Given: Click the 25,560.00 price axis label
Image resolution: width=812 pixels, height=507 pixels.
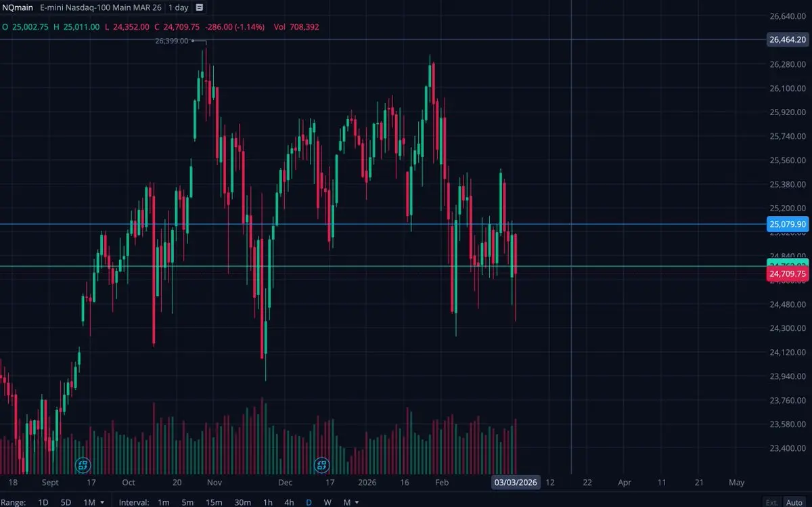Looking at the screenshot, I should pyautogui.click(x=789, y=160).
